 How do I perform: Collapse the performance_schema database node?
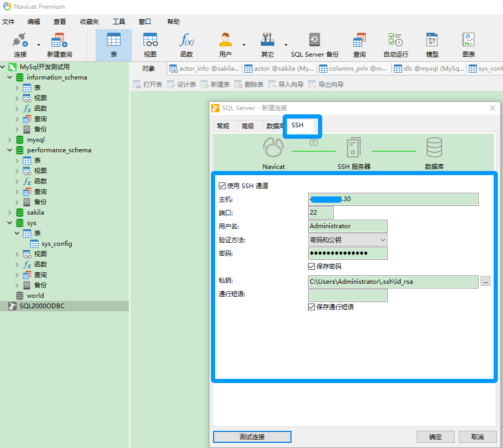click(x=10, y=150)
